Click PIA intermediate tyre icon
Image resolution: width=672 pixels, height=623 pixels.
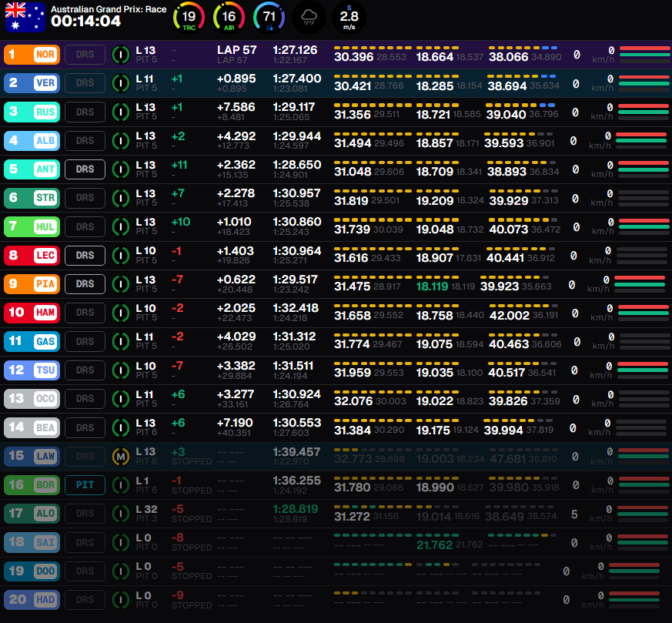point(120,284)
